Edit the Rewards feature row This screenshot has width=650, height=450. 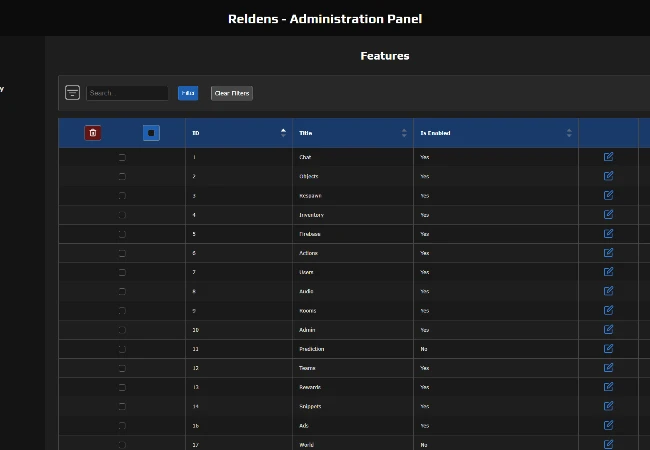(608, 387)
